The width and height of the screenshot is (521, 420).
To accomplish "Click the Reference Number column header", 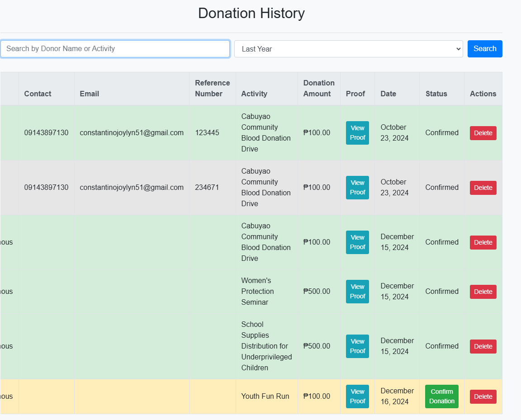I will [x=212, y=89].
